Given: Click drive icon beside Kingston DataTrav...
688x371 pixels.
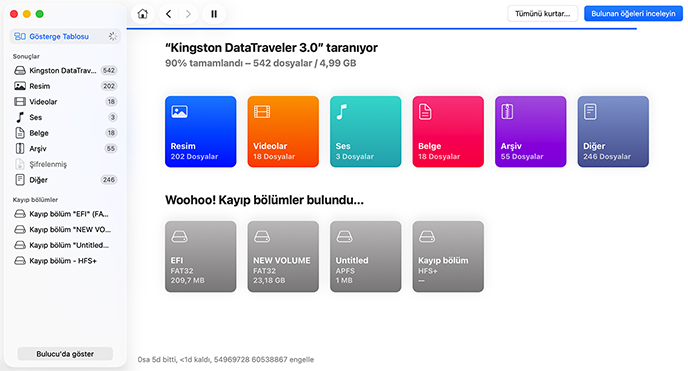Looking at the screenshot, I should (x=20, y=70).
